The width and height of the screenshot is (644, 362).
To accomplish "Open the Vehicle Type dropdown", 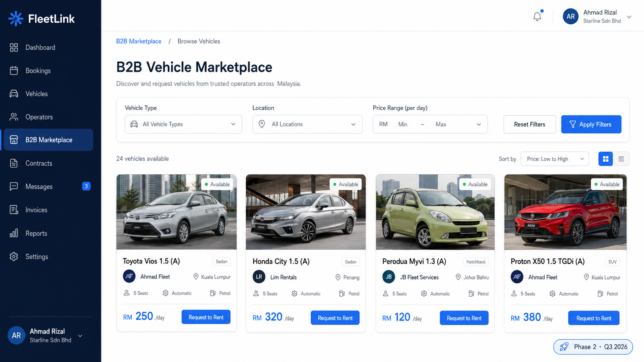I will coord(183,124).
